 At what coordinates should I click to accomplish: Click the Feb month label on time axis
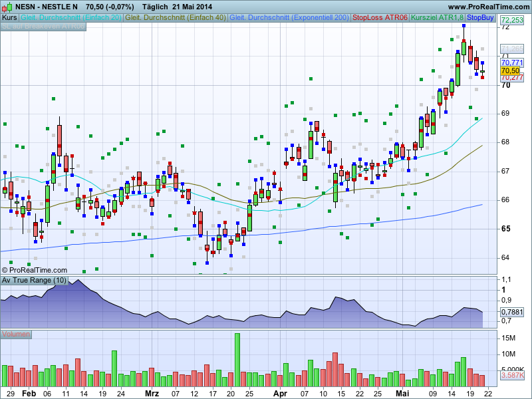pyautogui.click(x=29, y=394)
